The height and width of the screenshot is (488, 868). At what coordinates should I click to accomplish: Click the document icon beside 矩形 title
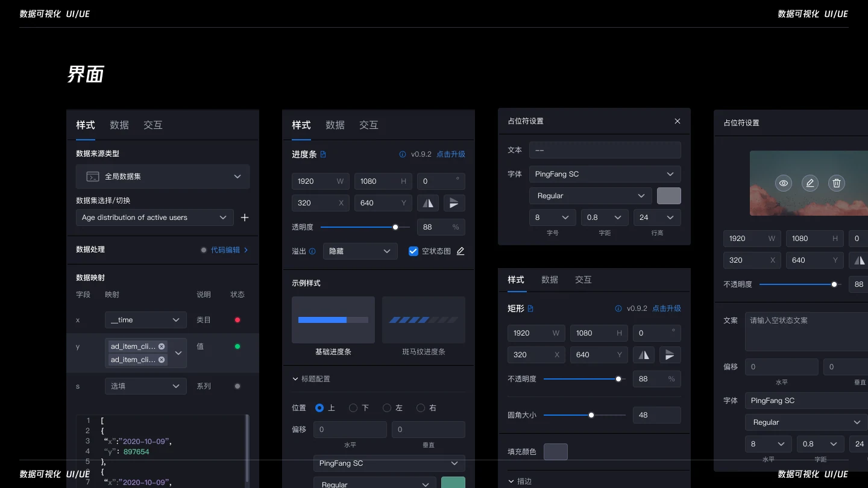[x=530, y=308]
